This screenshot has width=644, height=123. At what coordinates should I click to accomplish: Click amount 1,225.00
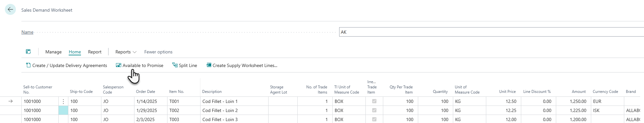pyautogui.click(x=573, y=110)
